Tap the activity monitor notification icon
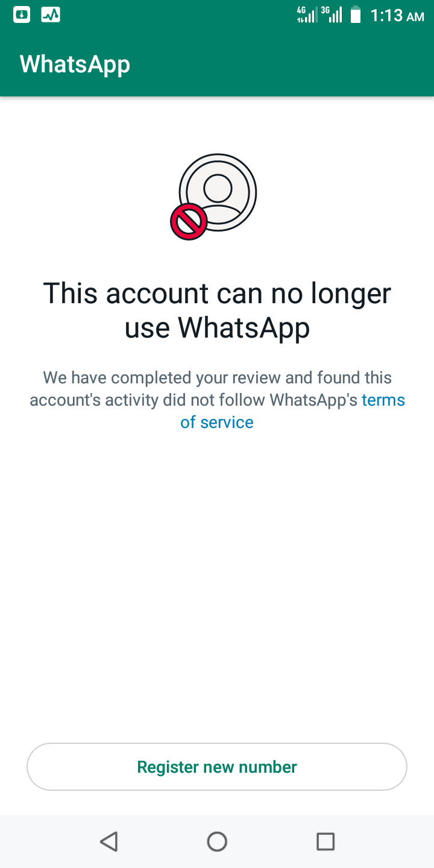Screen dimensions: 434x868 click(x=51, y=14)
